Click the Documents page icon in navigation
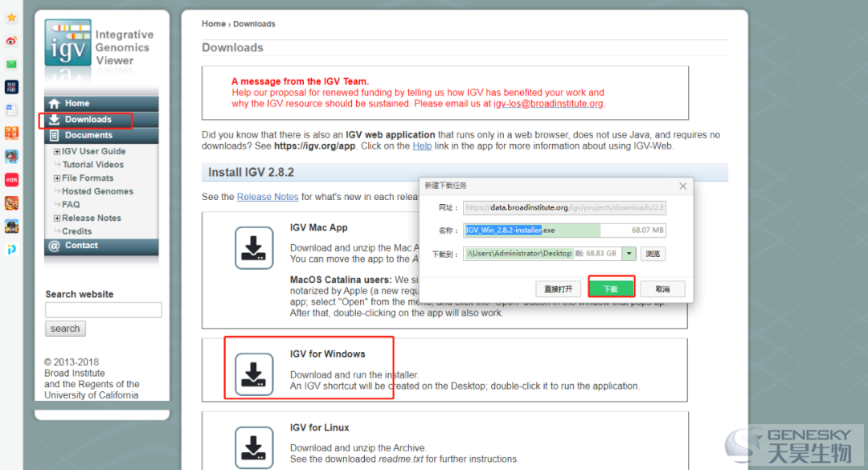This screenshot has height=470, width=868. point(55,136)
